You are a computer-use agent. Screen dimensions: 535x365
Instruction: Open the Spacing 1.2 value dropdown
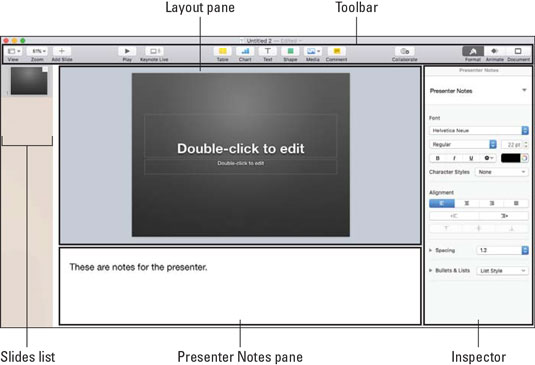click(502, 250)
